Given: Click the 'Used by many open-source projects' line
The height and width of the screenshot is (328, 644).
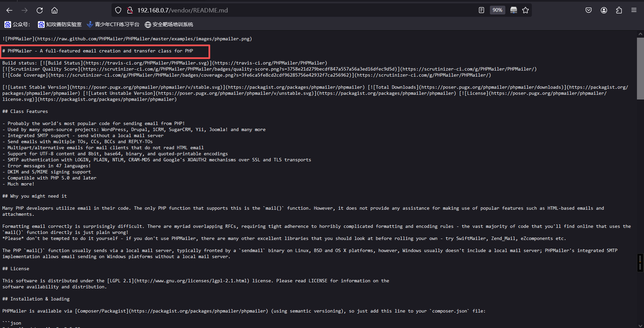Looking at the screenshot, I should click(134, 130).
